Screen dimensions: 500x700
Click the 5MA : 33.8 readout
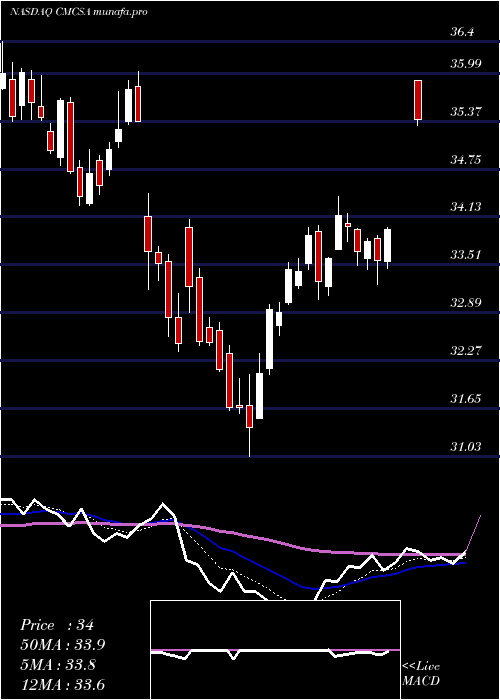point(58,665)
